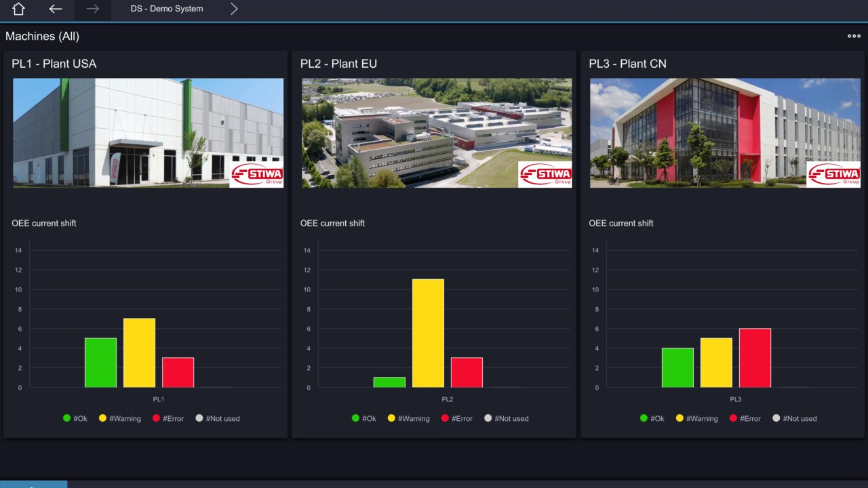This screenshot has width=868, height=488.
Task: Click the PL3 axis label under the chart
Action: point(736,399)
